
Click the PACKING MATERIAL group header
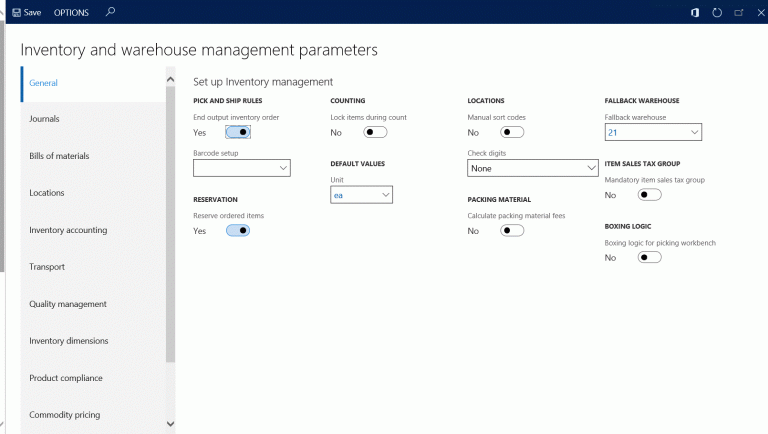pyautogui.click(x=499, y=199)
